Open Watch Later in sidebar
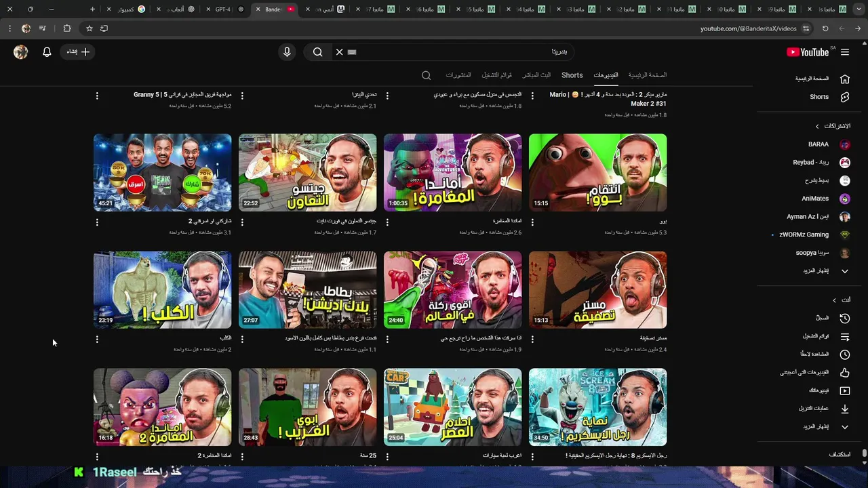Screen dimensions: 868x488 click(x=825, y=354)
